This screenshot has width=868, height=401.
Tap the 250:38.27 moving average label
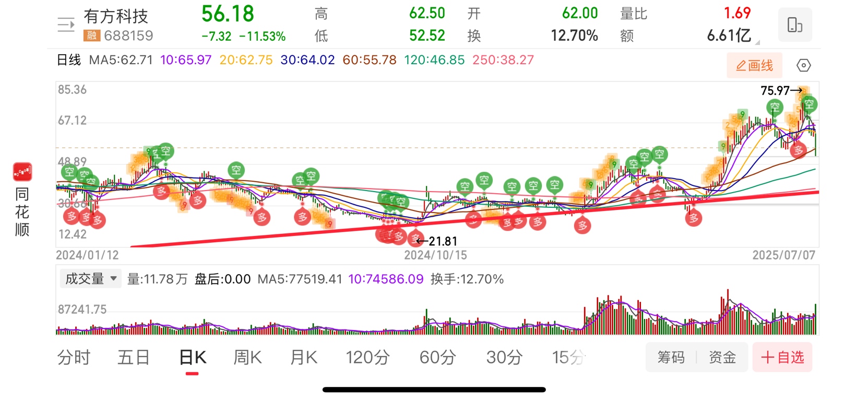pyautogui.click(x=503, y=60)
